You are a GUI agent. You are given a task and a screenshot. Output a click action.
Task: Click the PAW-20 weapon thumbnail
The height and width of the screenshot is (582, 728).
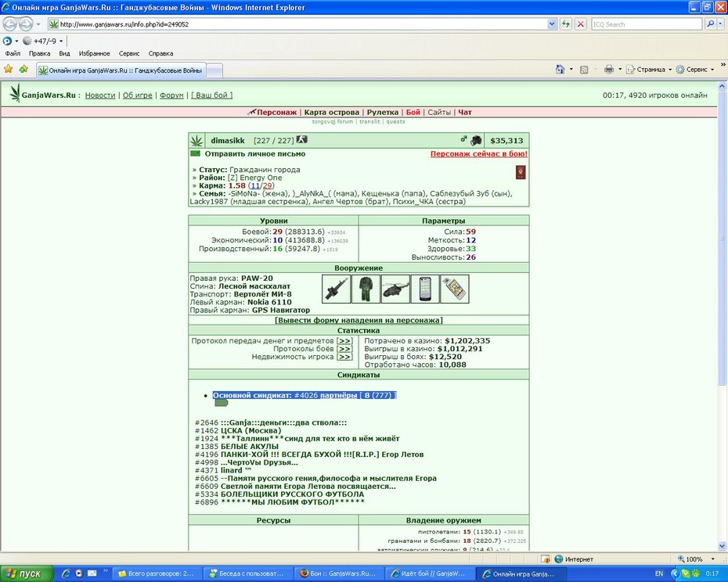pos(336,289)
